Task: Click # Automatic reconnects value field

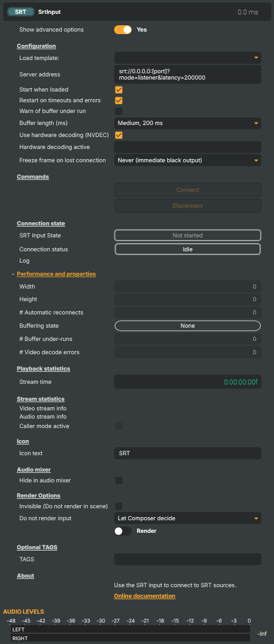Action: [188, 313]
